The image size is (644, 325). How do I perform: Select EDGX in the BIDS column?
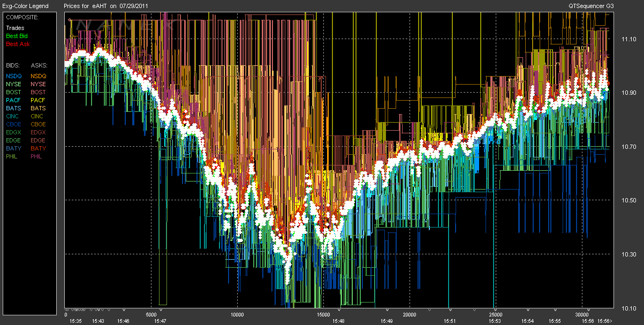click(14, 132)
